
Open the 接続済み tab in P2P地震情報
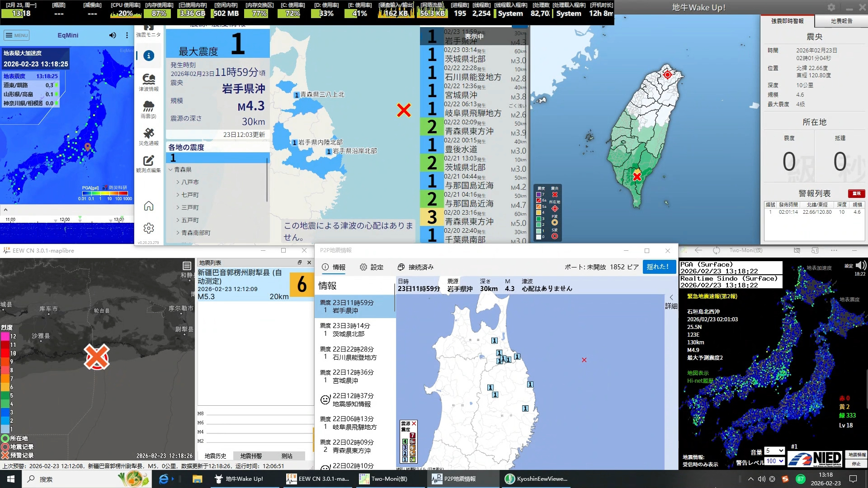pos(415,267)
